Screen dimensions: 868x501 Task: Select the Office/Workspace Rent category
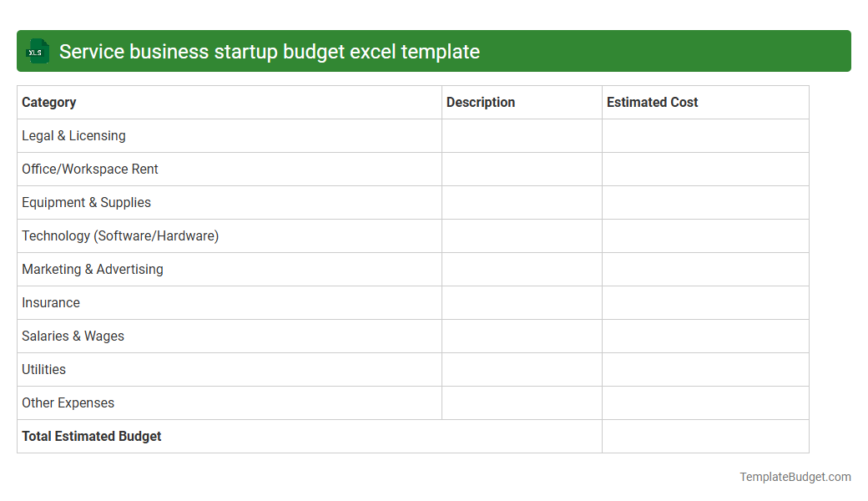point(89,169)
